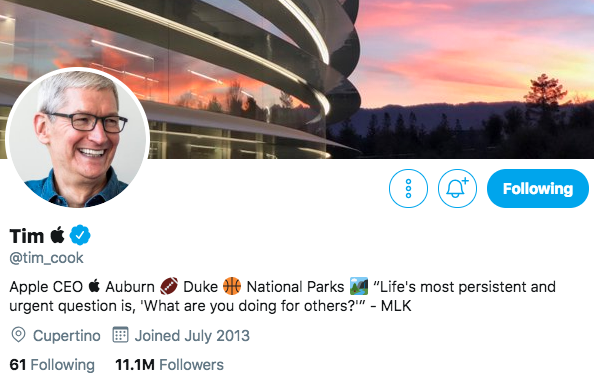Open the three-dot more options menu
The image size is (594, 375).
(x=408, y=188)
